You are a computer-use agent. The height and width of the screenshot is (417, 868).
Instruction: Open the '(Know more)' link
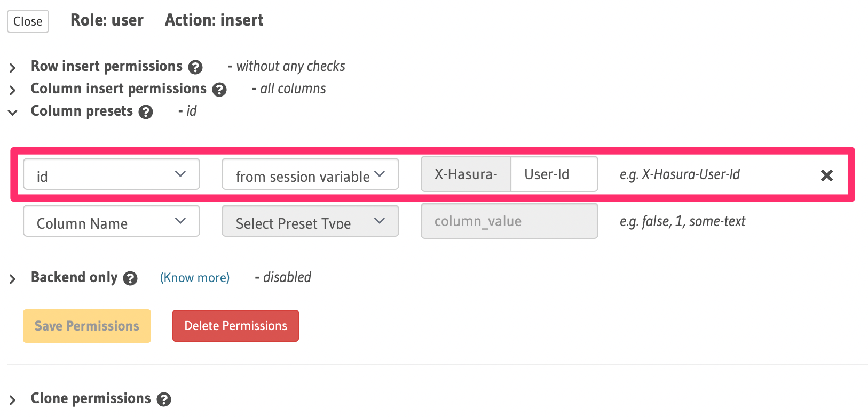click(194, 277)
